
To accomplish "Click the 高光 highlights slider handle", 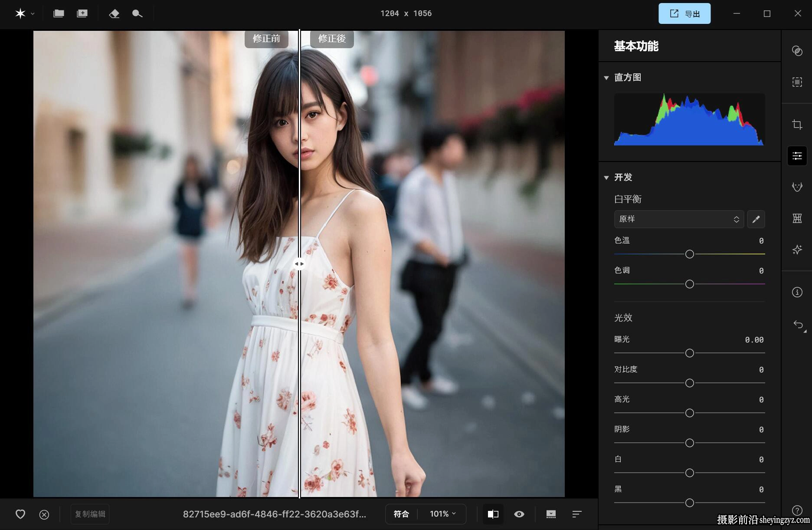I will (x=689, y=413).
